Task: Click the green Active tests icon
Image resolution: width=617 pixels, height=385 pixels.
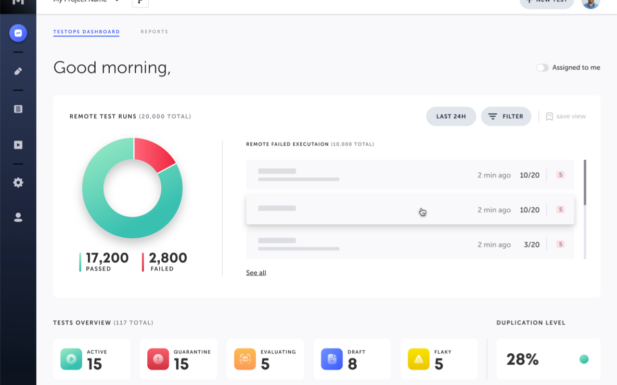Action: [71, 359]
